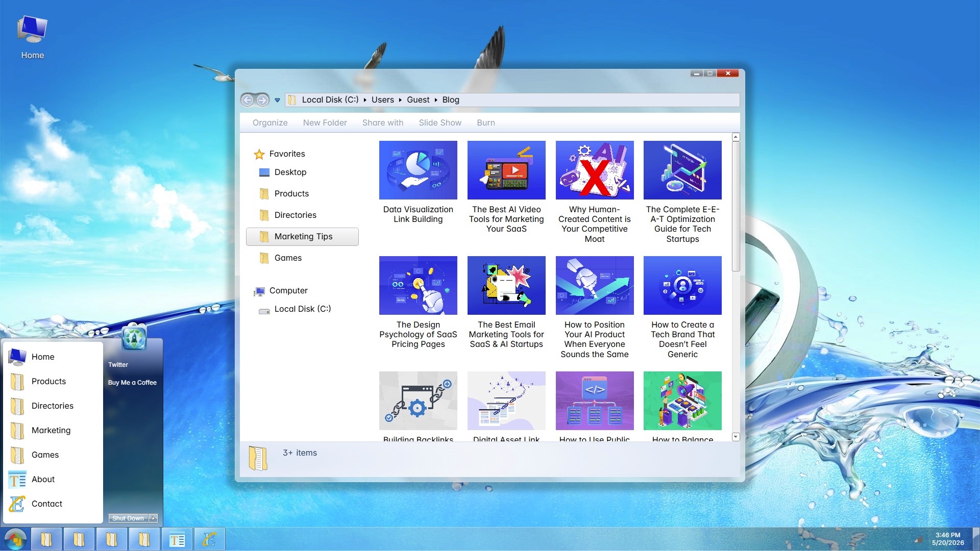
Task: Open How to Create a Tech Brand post
Action: (x=682, y=308)
